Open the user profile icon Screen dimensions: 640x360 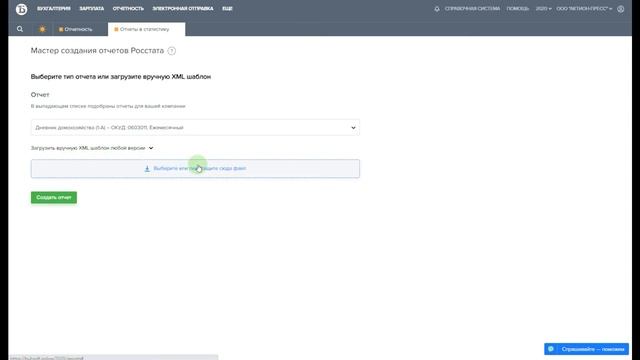[620, 9]
